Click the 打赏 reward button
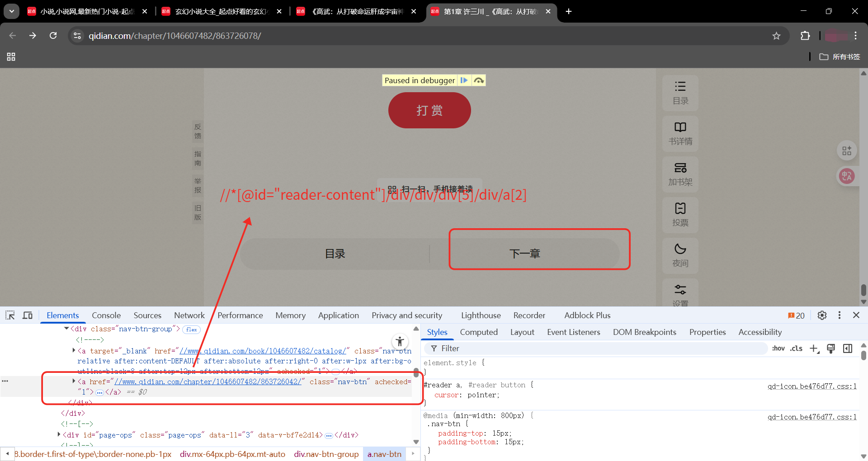868x461 pixels. tap(429, 110)
